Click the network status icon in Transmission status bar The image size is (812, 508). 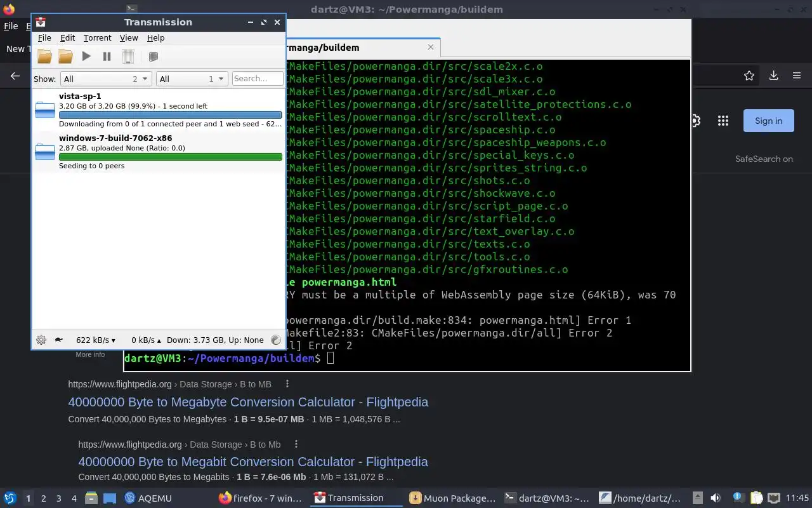tap(275, 340)
